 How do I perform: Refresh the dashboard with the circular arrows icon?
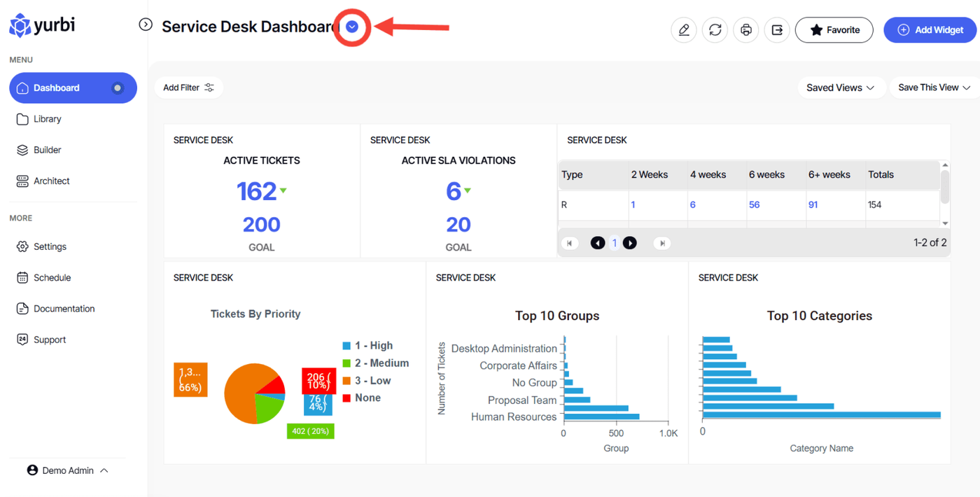tap(715, 30)
